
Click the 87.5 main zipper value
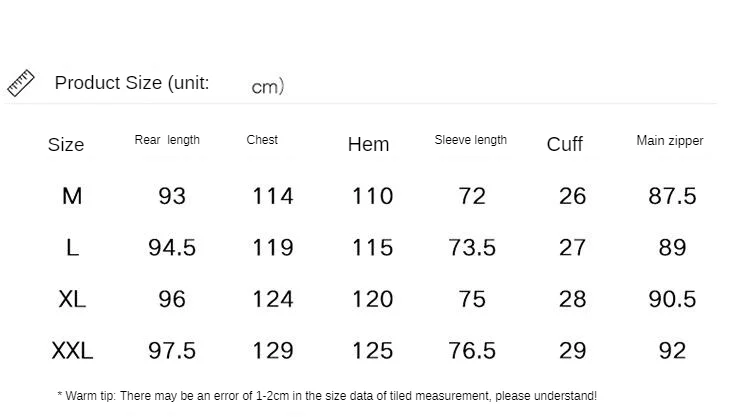(672, 196)
